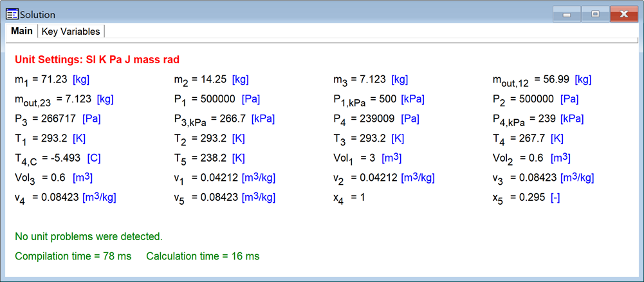Click the Solution window icon in title bar
This screenshot has width=644, height=282.
click(12, 14)
